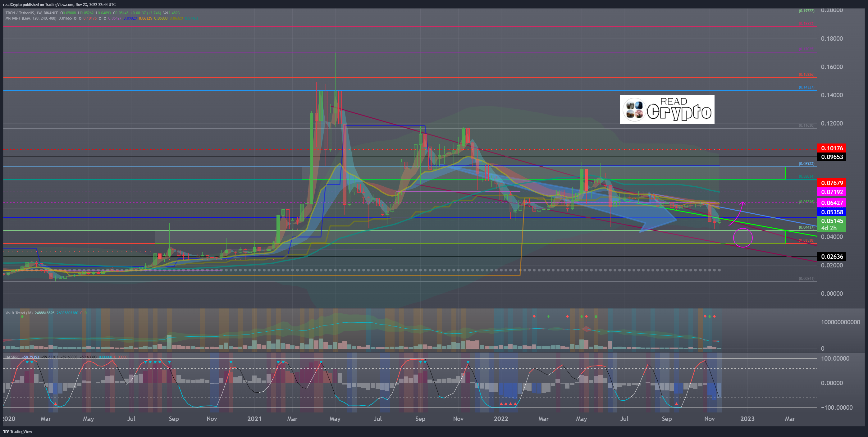Click the high price value H0.05262
The width and height of the screenshot is (868, 437).
[x=86, y=13]
